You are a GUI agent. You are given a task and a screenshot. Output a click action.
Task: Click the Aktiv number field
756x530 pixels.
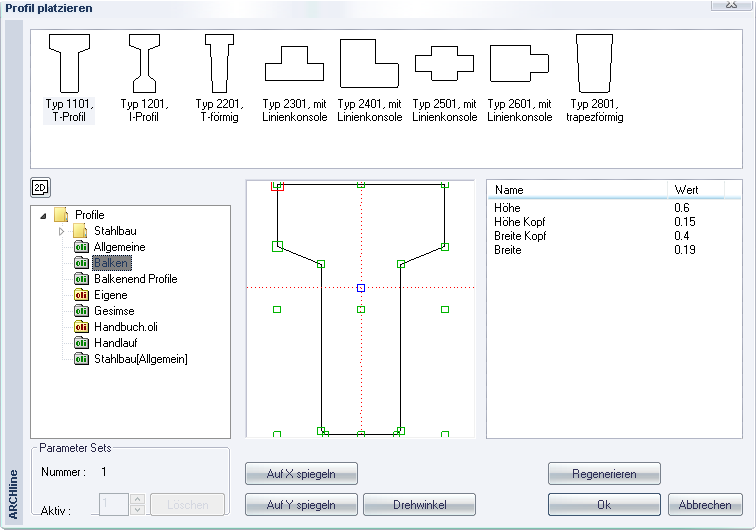[x=114, y=504]
